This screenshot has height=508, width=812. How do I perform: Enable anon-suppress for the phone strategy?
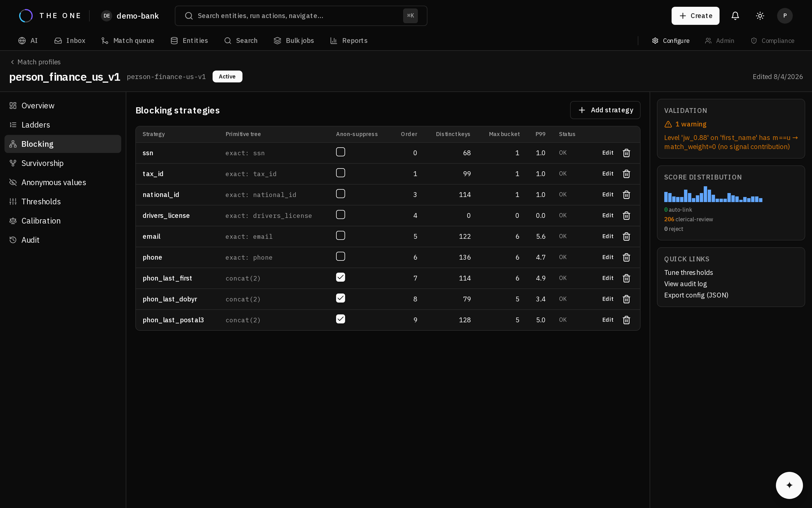[341, 256]
